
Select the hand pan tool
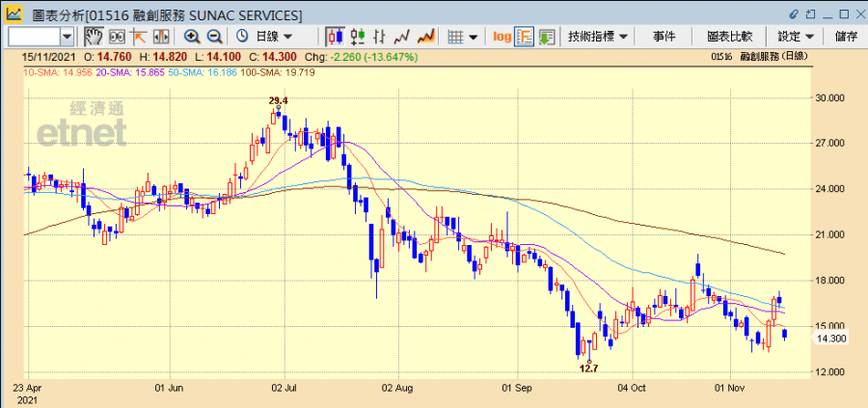tap(94, 36)
